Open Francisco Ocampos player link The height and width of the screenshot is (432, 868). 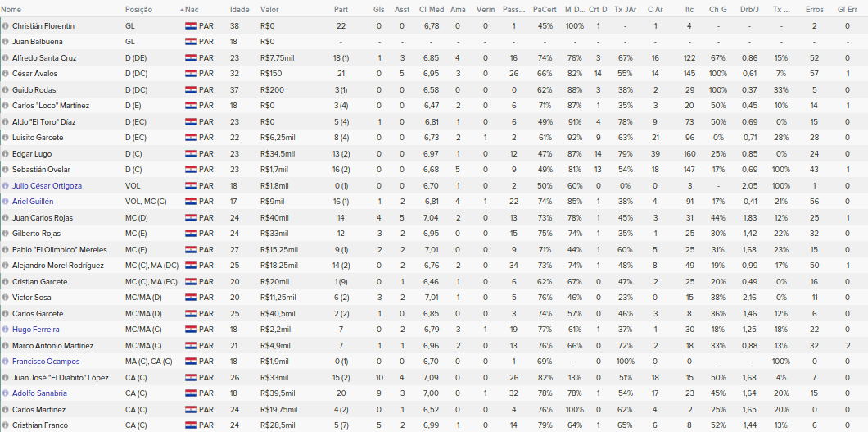pyautogui.click(x=46, y=362)
